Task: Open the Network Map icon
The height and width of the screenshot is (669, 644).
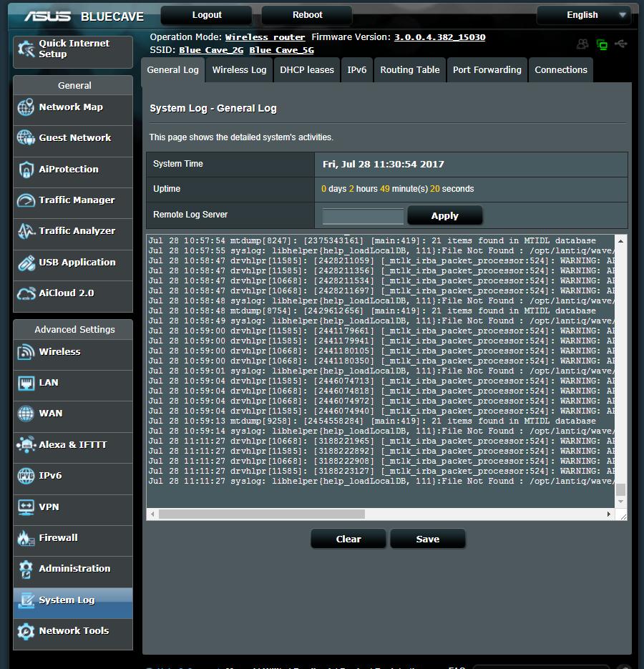Action: (26, 107)
